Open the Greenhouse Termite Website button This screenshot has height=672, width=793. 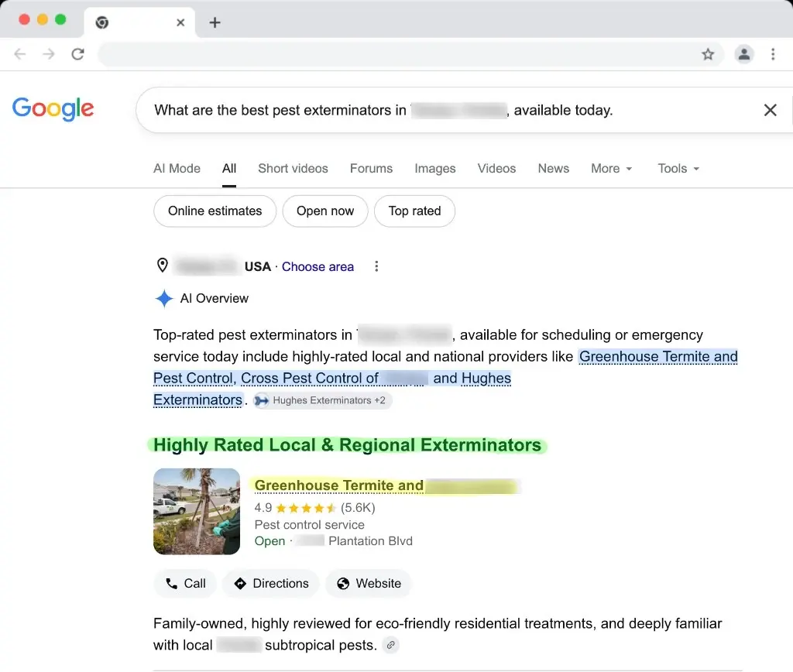point(369,584)
